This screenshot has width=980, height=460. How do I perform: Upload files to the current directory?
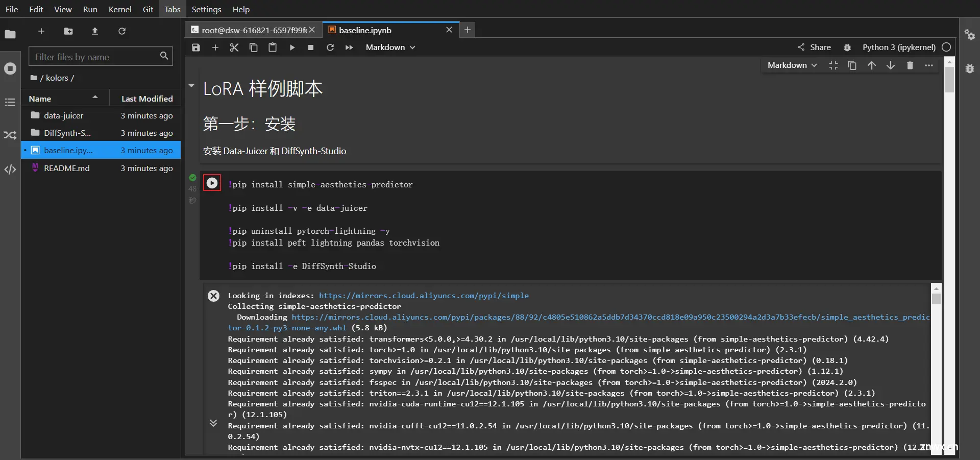pos(95,31)
